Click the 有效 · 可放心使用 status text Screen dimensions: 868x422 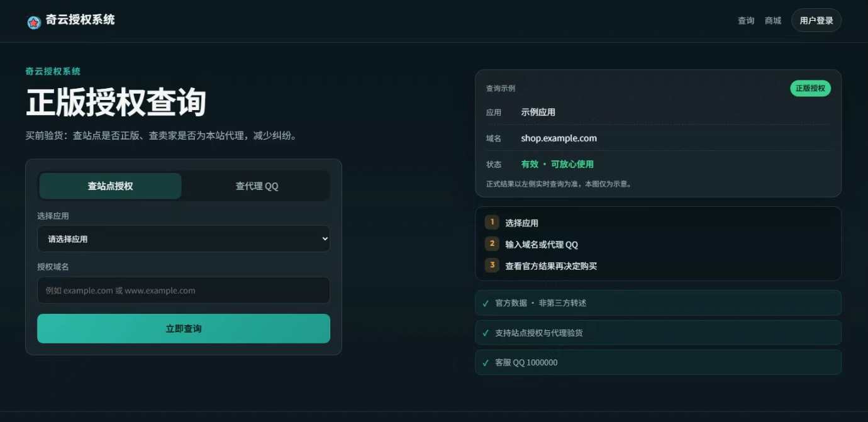[557, 164]
